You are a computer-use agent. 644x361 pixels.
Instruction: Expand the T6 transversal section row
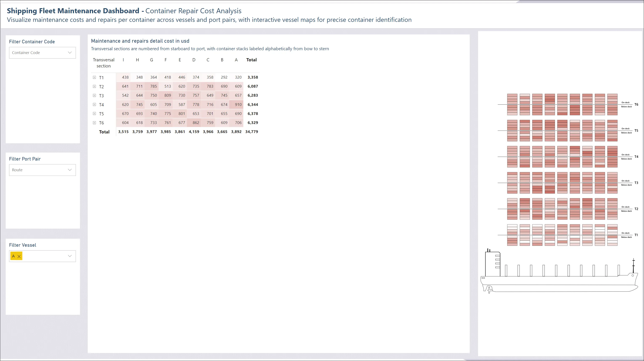(x=94, y=123)
